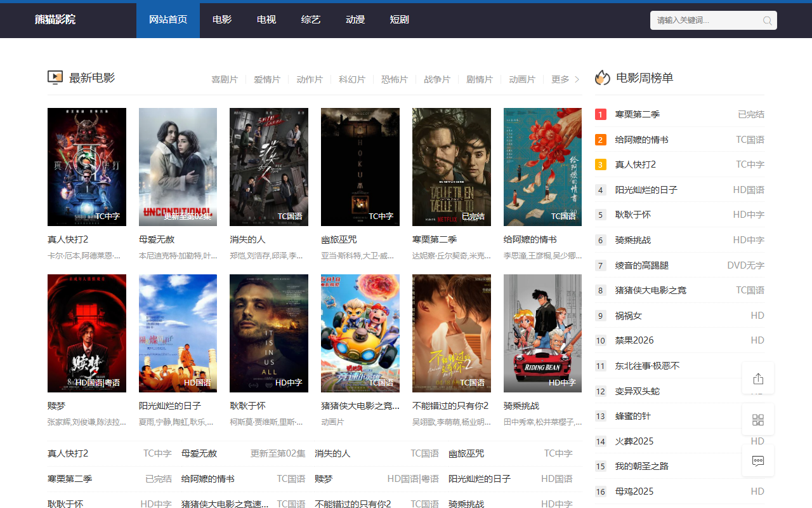Click the 真人快打2 title under its poster
Screen dimensions: 812x508
[68, 239]
